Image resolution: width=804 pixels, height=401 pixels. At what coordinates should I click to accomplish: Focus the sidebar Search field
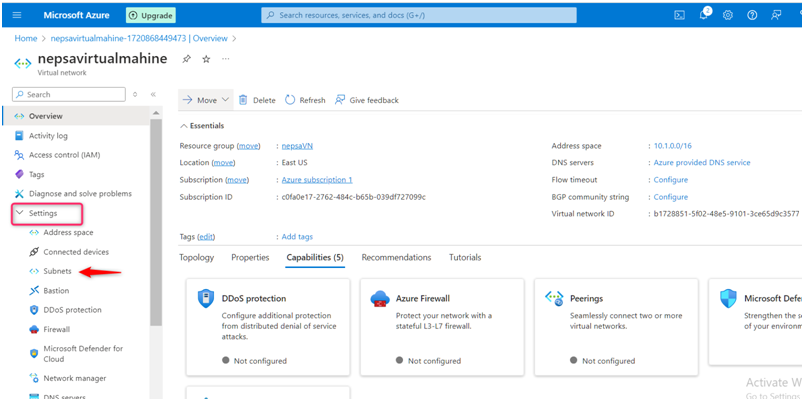click(69, 94)
